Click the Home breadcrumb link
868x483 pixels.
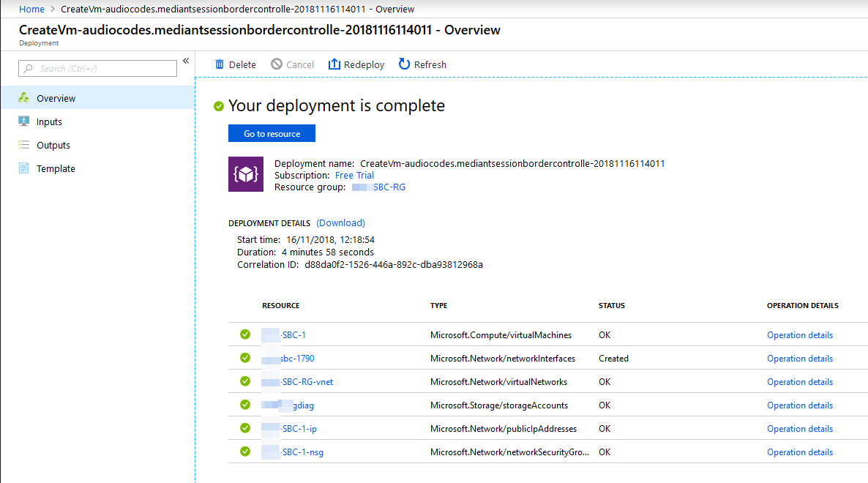coord(31,9)
